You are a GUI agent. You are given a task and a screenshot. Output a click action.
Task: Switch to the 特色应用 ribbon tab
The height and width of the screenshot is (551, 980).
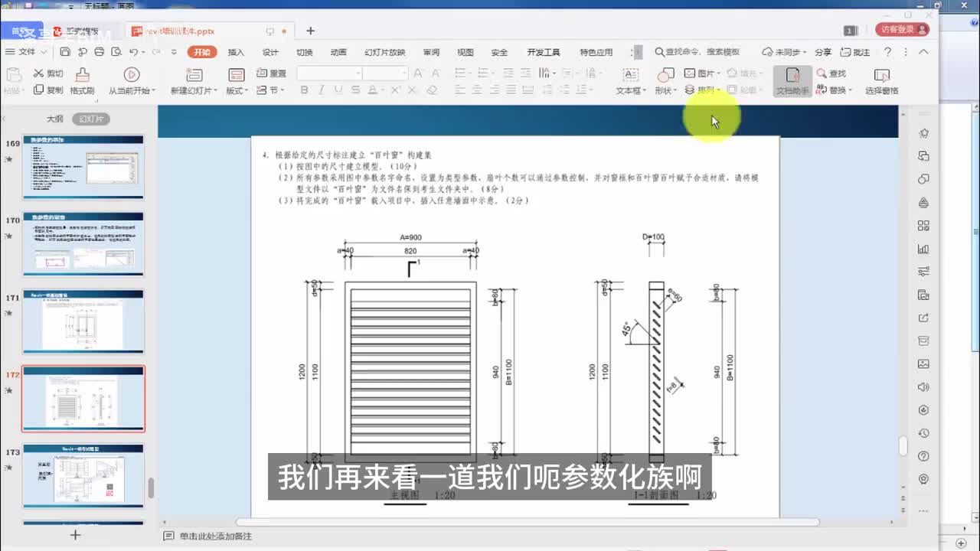coord(596,52)
